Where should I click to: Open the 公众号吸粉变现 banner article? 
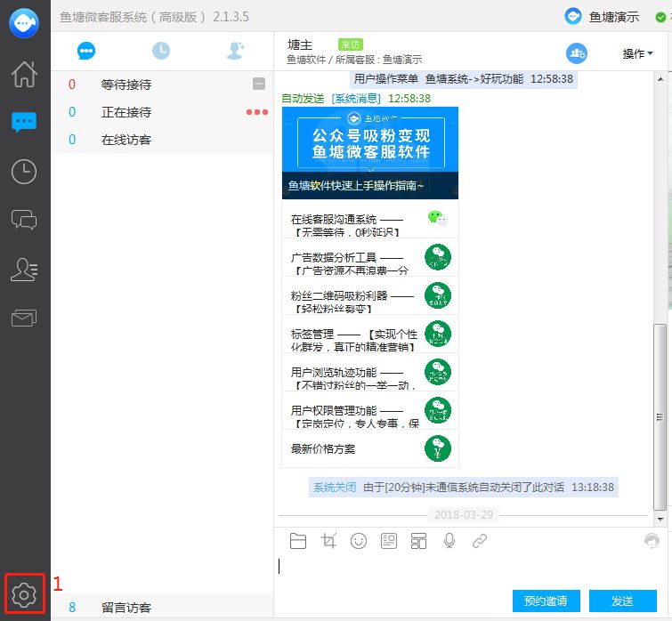click(370, 153)
